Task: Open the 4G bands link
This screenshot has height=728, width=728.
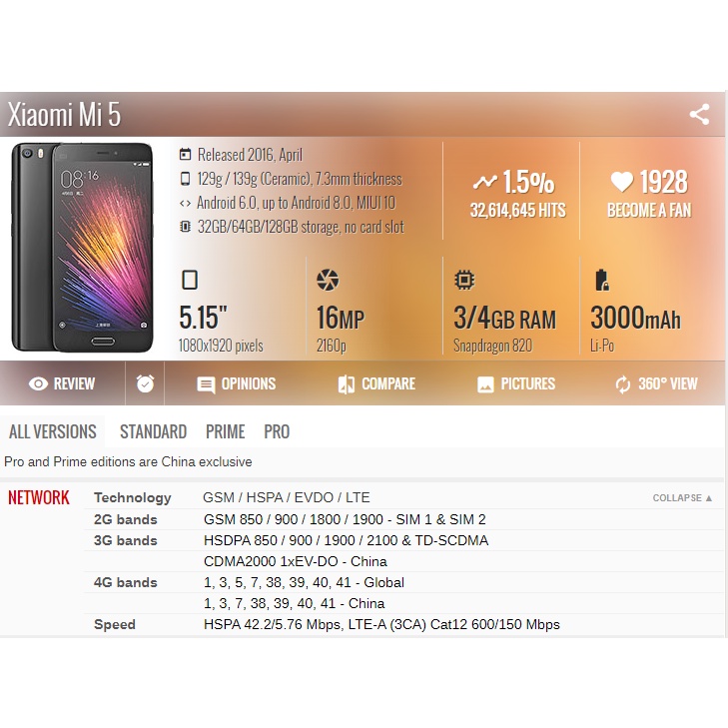Action: 126,582
